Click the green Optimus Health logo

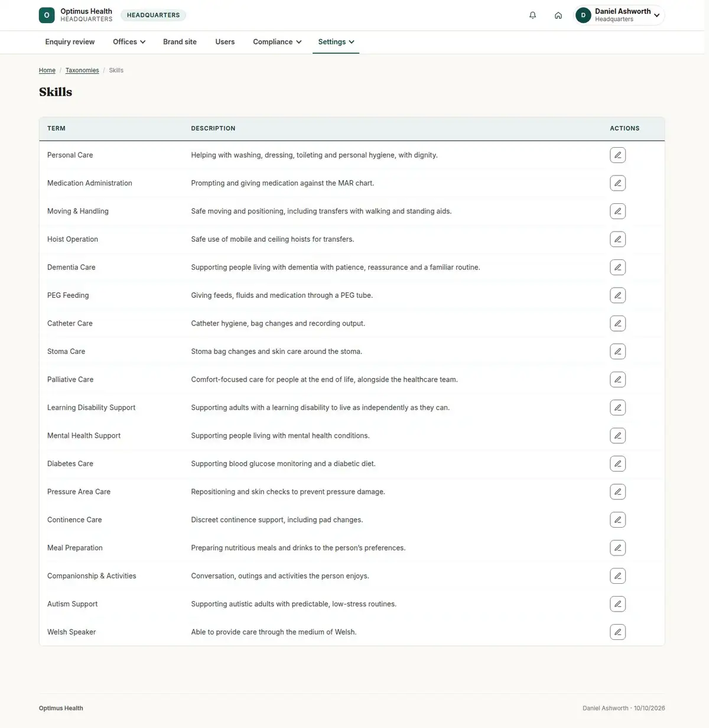click(x=47, y=15)
